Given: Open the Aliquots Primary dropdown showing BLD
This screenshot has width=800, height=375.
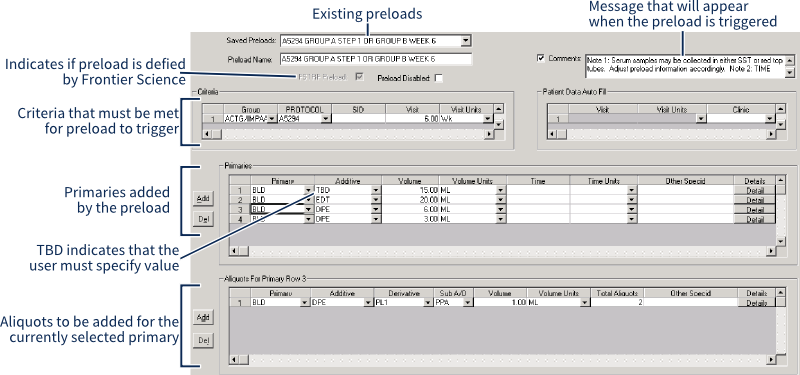Looking at the screenshot, I should coord(305,303).
